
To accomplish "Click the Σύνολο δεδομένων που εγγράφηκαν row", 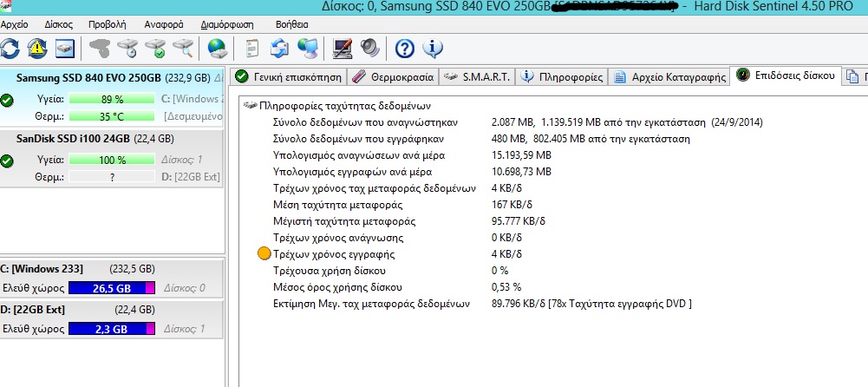I will pyautogui.click(x=481, y=139).
